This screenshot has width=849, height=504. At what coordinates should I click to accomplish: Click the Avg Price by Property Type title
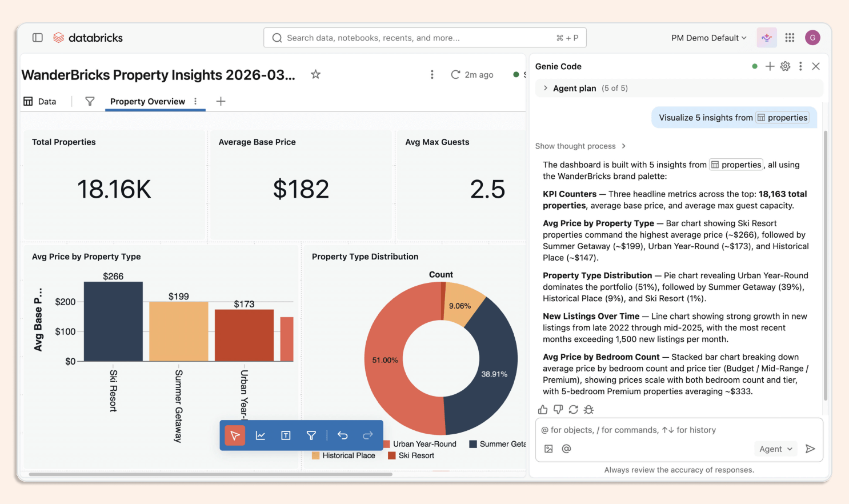(x=86, y=257)
